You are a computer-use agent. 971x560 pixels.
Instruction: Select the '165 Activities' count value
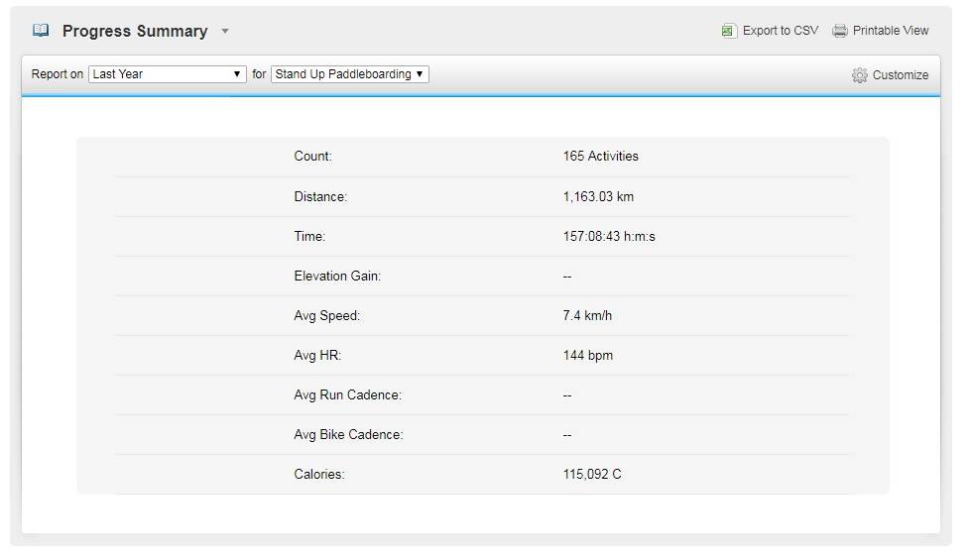[600, 157]
